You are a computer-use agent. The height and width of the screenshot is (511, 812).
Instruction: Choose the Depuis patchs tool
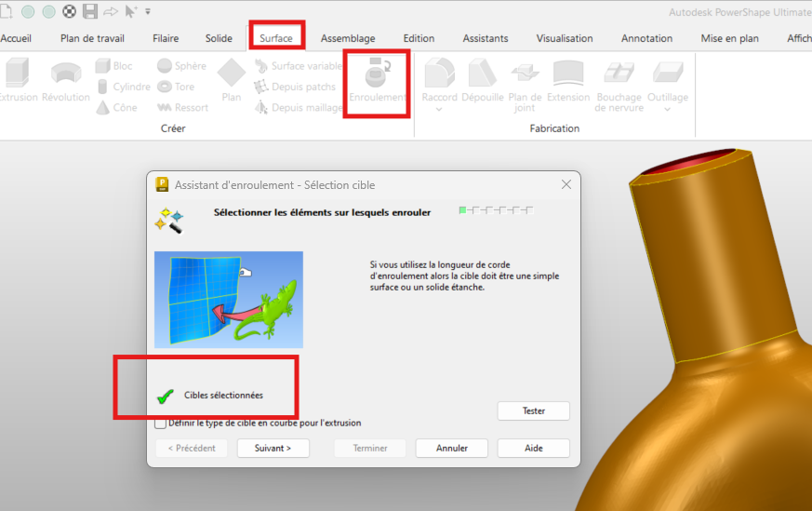click(x=295, y=87)
